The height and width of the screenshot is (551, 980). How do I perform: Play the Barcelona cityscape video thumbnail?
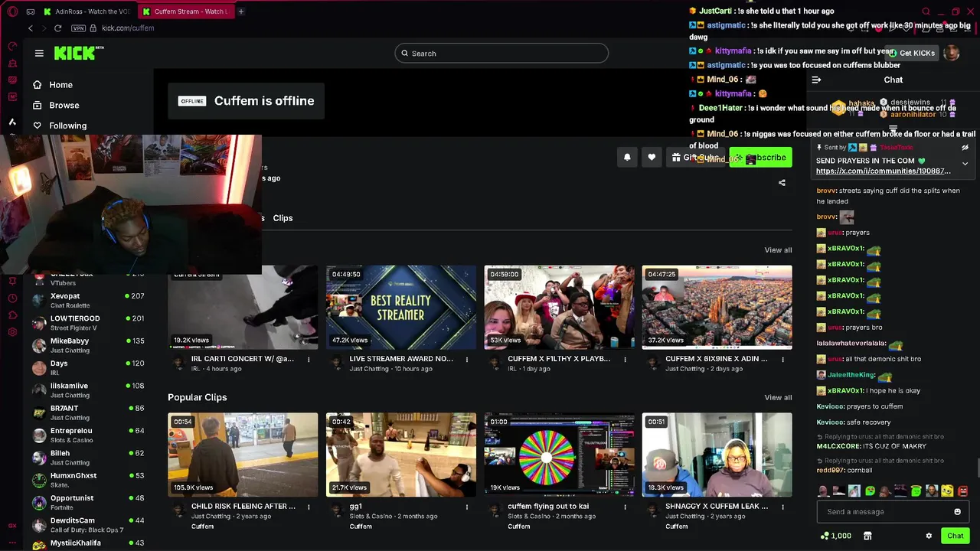tap(717, 307)
